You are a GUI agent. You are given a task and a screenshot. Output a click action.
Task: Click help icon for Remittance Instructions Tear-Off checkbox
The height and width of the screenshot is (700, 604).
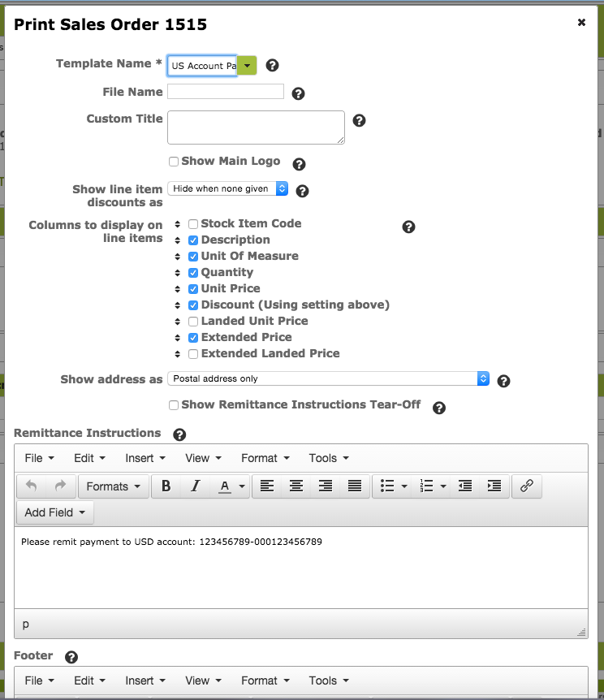[439, 408]
